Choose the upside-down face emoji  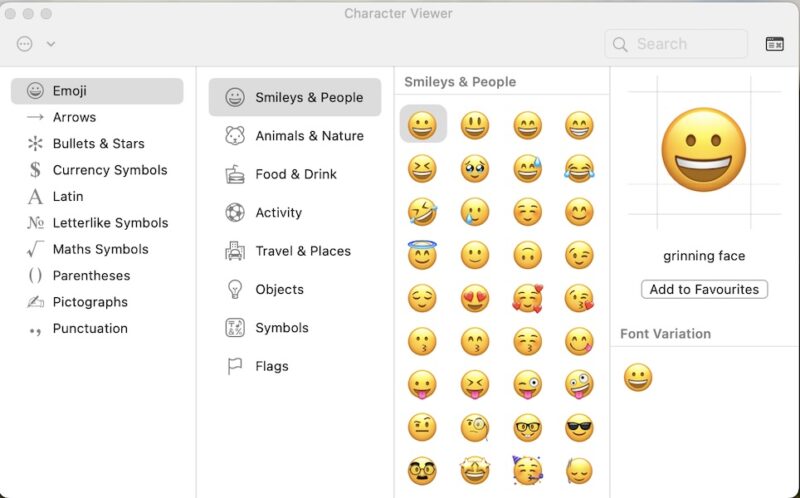point(527,255)
